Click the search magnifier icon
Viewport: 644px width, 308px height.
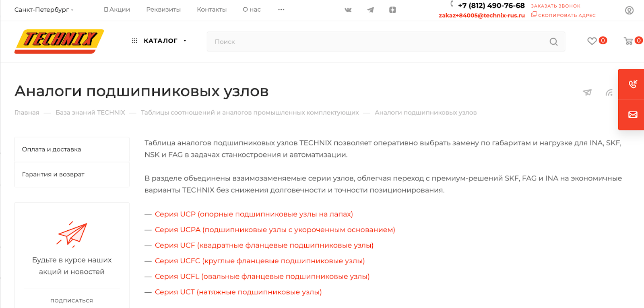553,42
